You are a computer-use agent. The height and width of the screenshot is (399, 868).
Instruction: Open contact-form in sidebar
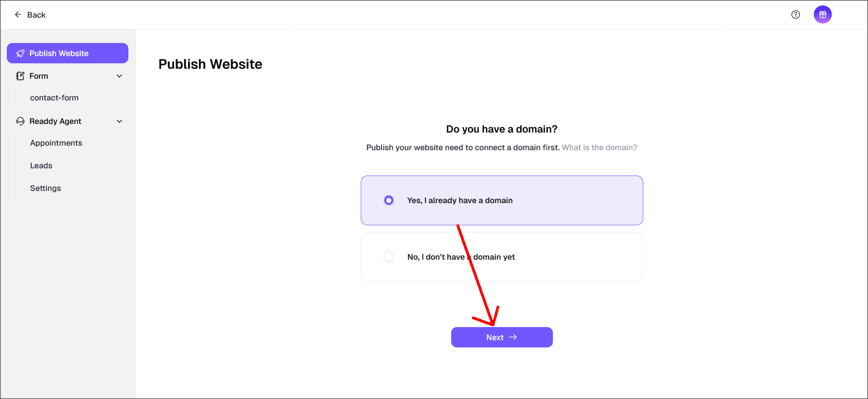coord(54,98)
